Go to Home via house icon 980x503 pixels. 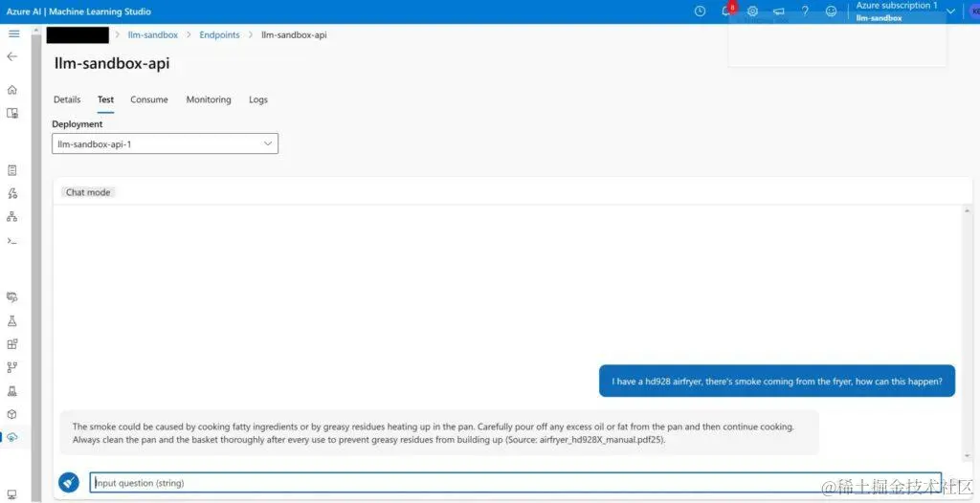click(x=11, y=90)
